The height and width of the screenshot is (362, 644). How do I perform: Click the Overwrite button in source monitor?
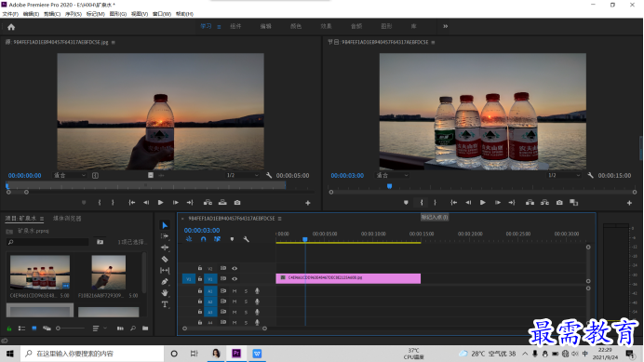222,203
